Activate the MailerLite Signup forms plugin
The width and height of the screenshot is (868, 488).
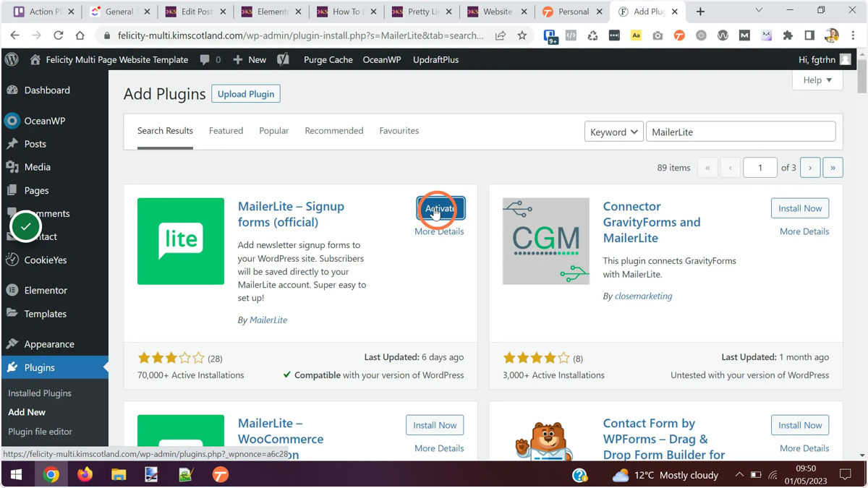441,208
